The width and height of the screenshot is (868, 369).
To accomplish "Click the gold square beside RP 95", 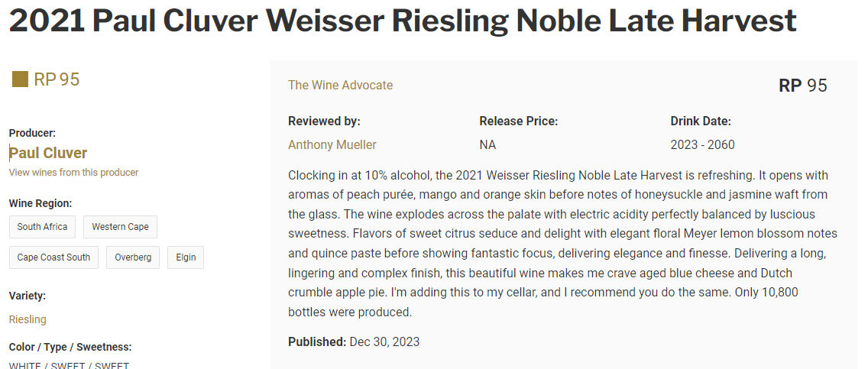I will (x=20, y=79).
